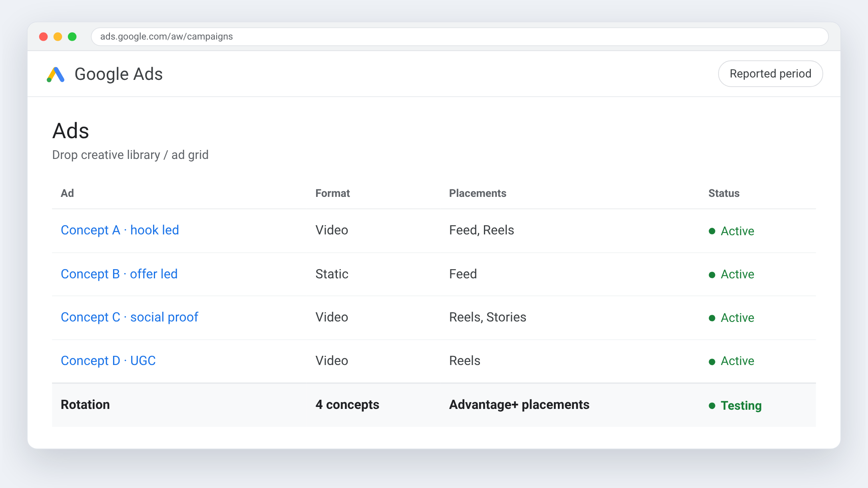Click Video format for Concept D

point(332,361)
